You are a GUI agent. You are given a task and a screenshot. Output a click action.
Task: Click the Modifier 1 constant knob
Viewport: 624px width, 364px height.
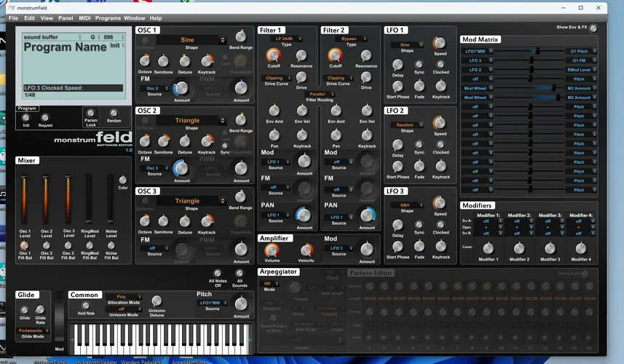coord(488,248)
